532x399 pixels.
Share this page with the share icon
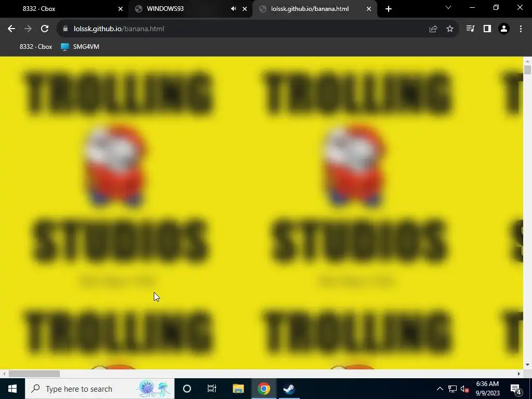[433, 29]
